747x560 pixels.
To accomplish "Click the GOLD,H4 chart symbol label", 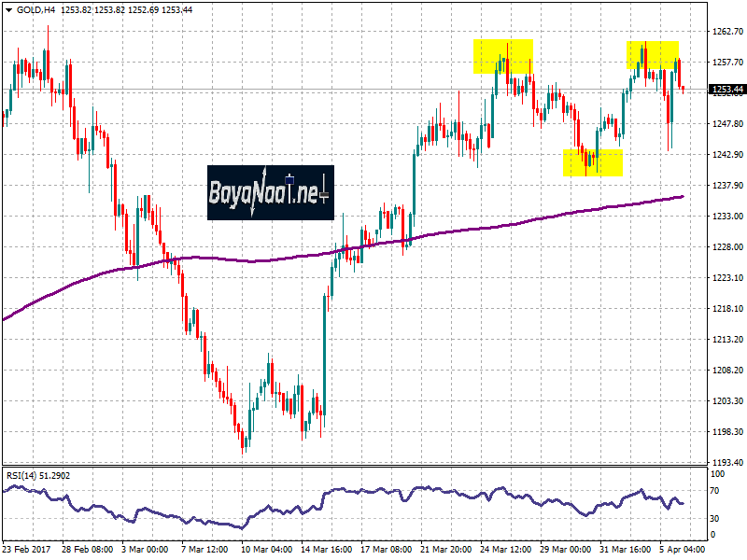I will [35, 9].
